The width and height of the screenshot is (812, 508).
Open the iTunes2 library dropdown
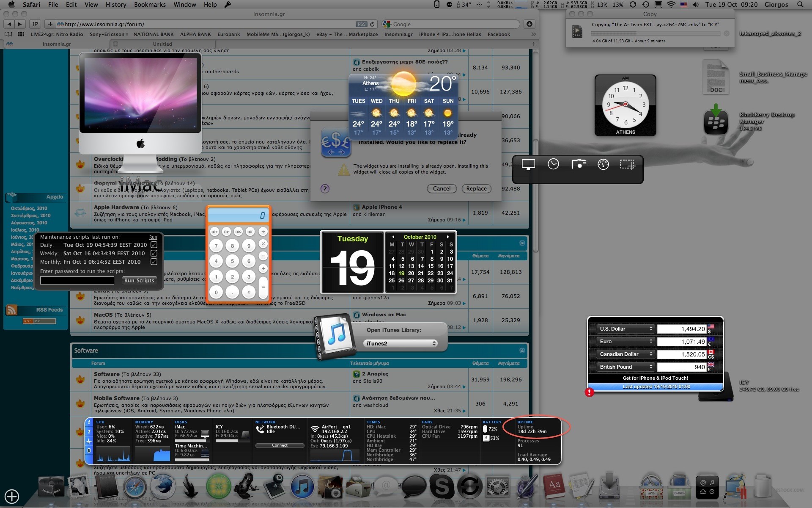pyautogui.click(x=400, y=343)
